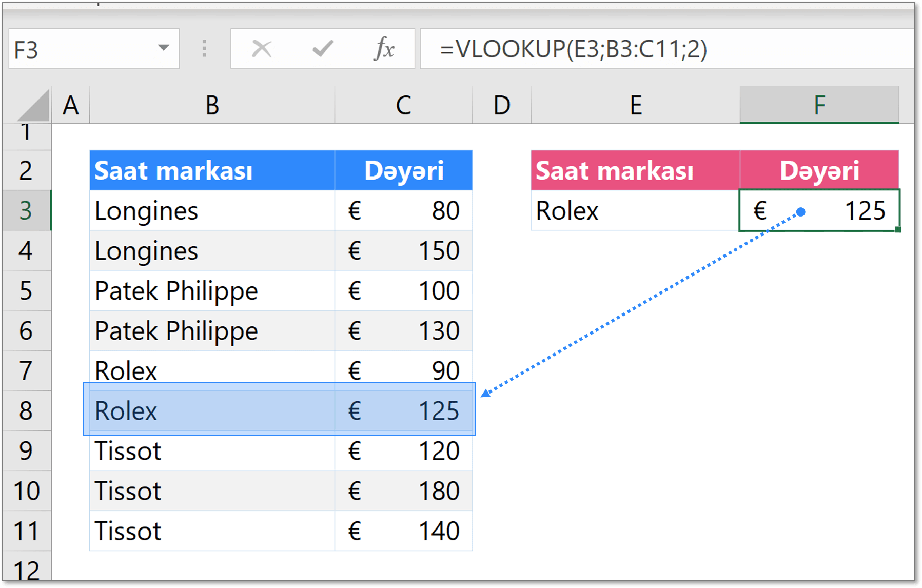This screenshot has width=922, height=588.
Task: Click the € 100 value cell
Action: click(x=403, y=290)
